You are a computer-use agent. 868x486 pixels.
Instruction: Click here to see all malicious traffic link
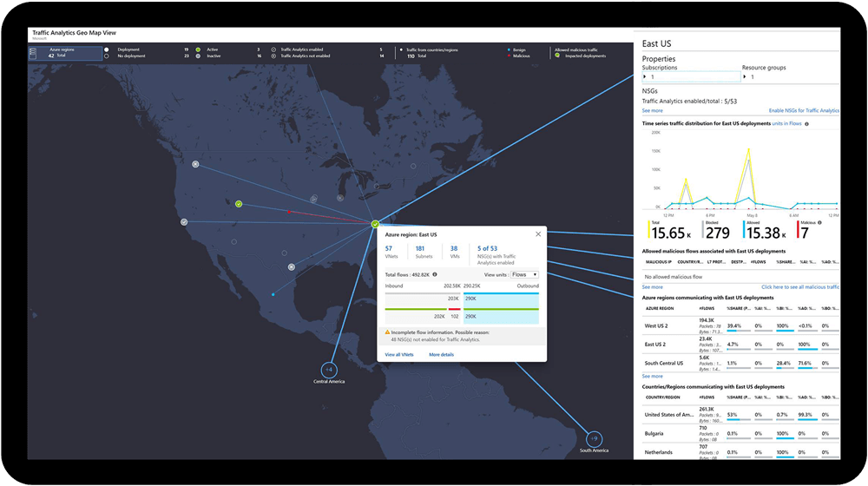[x=800, y=286]
